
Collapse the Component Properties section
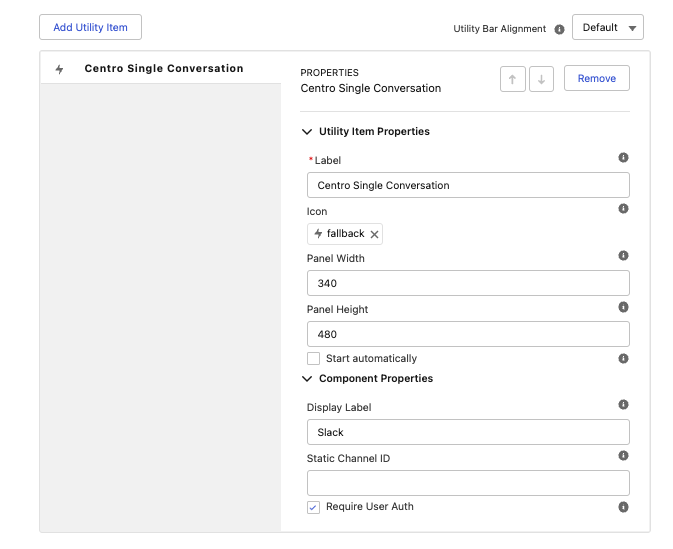pos(306,379)
